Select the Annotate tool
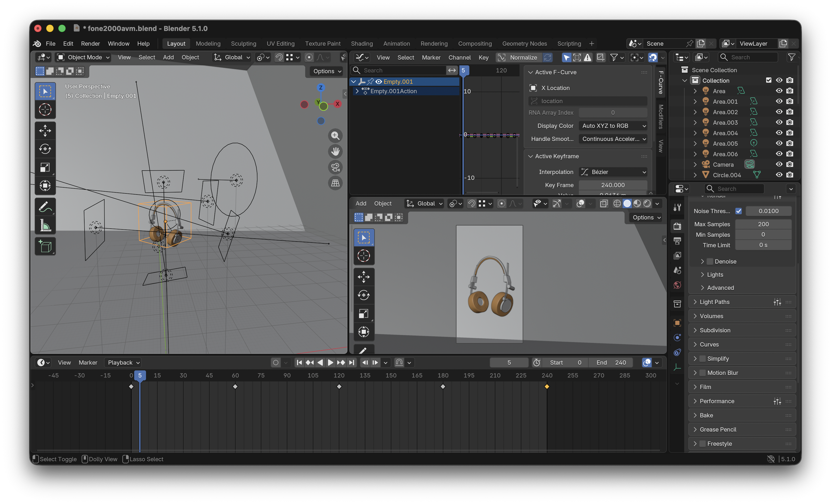Viewport: 831px width, 504px height. pos(45,207)
